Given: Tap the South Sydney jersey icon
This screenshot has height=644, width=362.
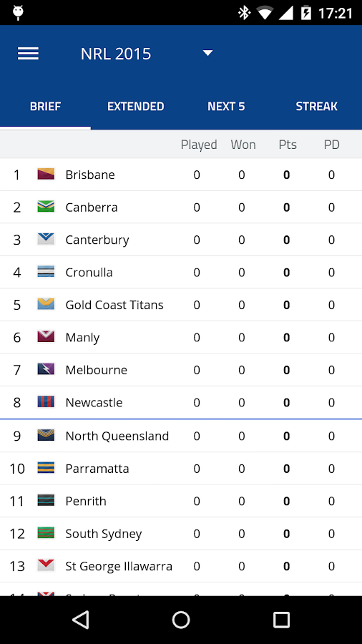Looking at the screenshot, I should click(x=46, y=532).
